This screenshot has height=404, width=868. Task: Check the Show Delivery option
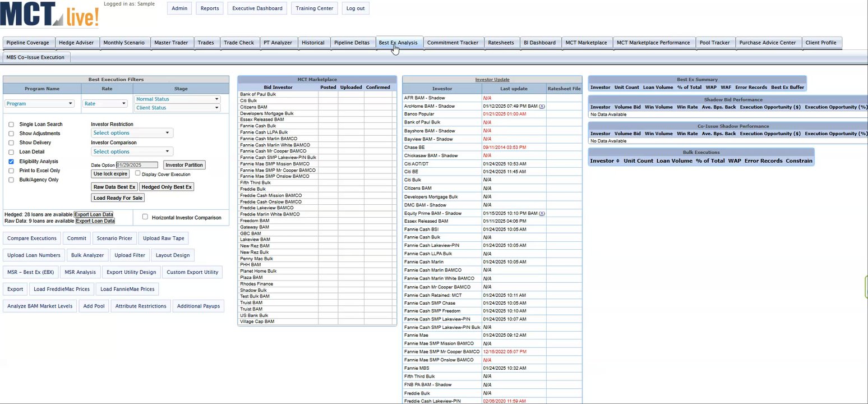(12, 143)
